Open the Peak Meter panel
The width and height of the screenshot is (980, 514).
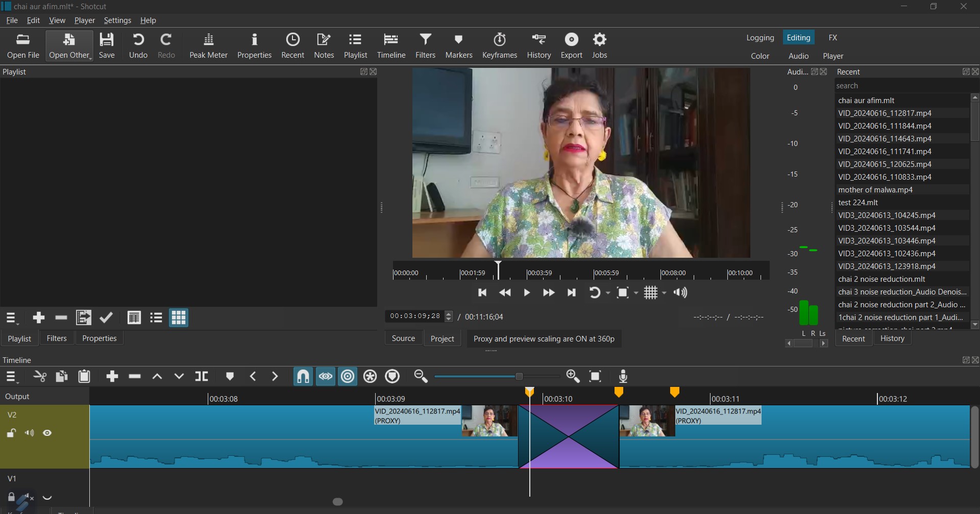pyautogui.click(x=208, y=45)
